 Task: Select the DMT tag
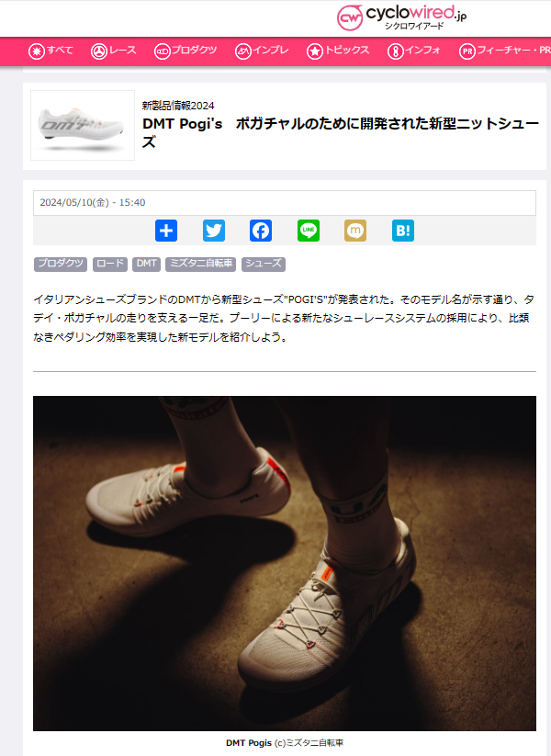coord(147,264)
